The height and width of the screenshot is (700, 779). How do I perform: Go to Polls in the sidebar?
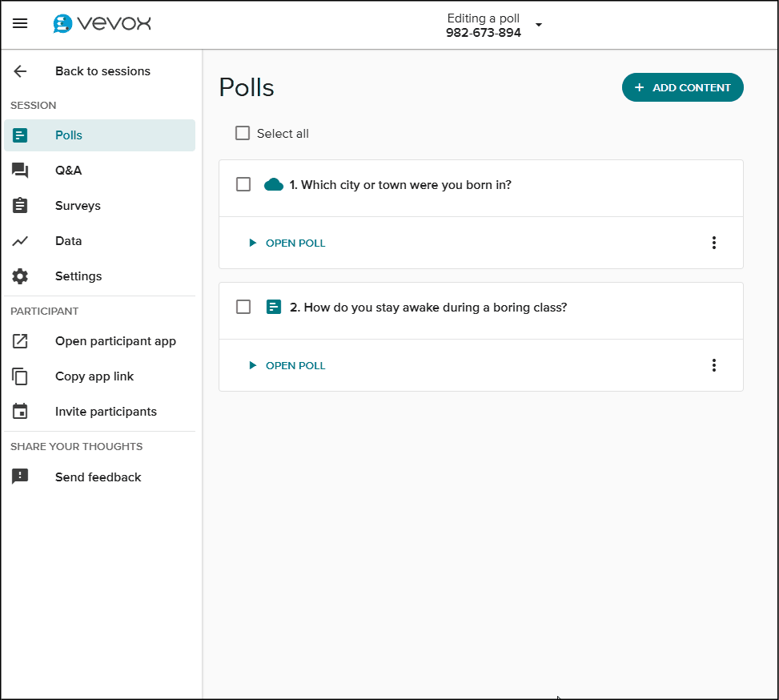(69, 135)
